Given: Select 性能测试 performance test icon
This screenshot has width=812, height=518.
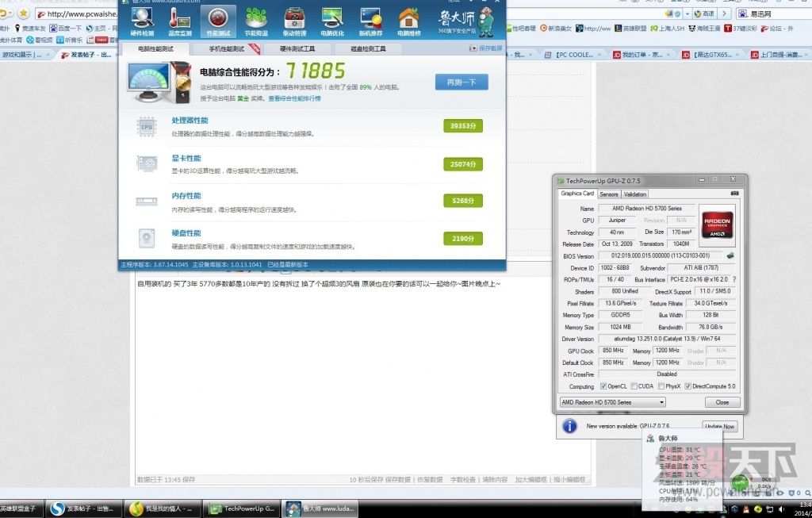Looking at the screenshot, I should point(218,21).
